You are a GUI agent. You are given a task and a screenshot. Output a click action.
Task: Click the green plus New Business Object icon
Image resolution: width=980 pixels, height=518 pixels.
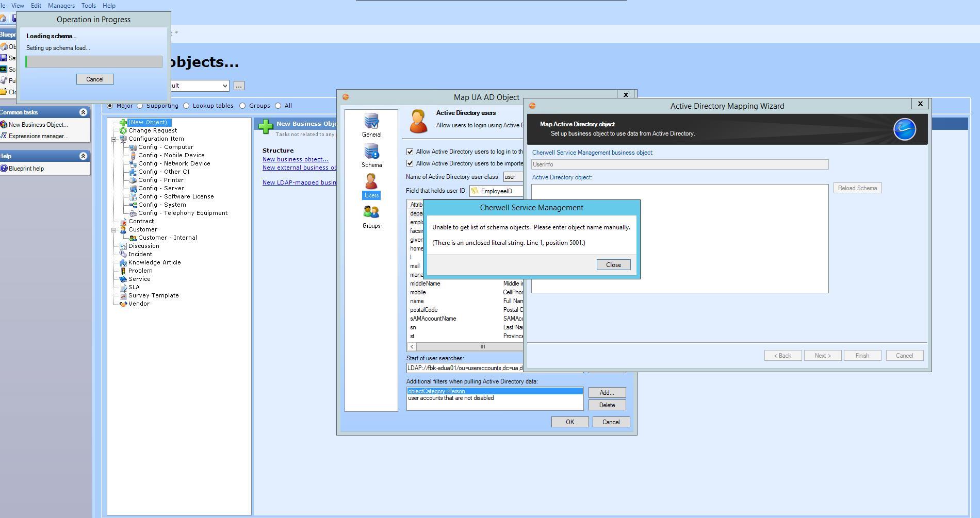coord(266,126)
